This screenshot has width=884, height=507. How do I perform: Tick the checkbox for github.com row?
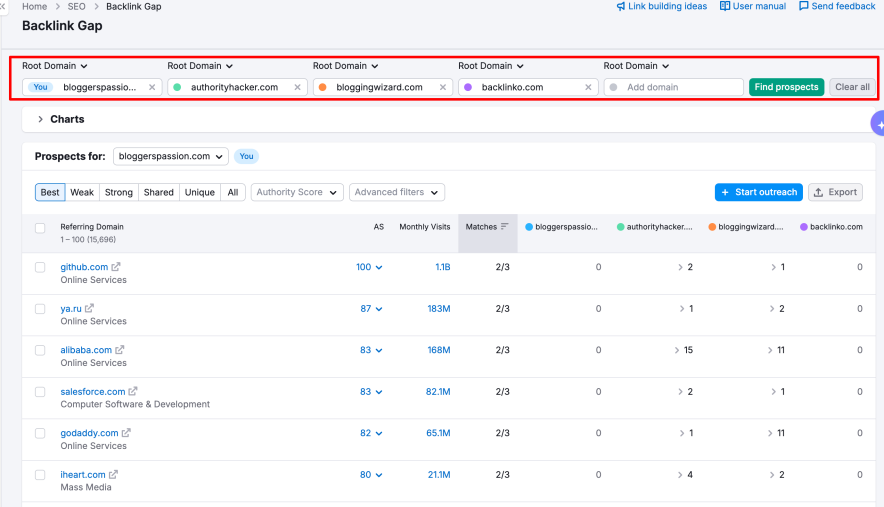pos(40,267)
